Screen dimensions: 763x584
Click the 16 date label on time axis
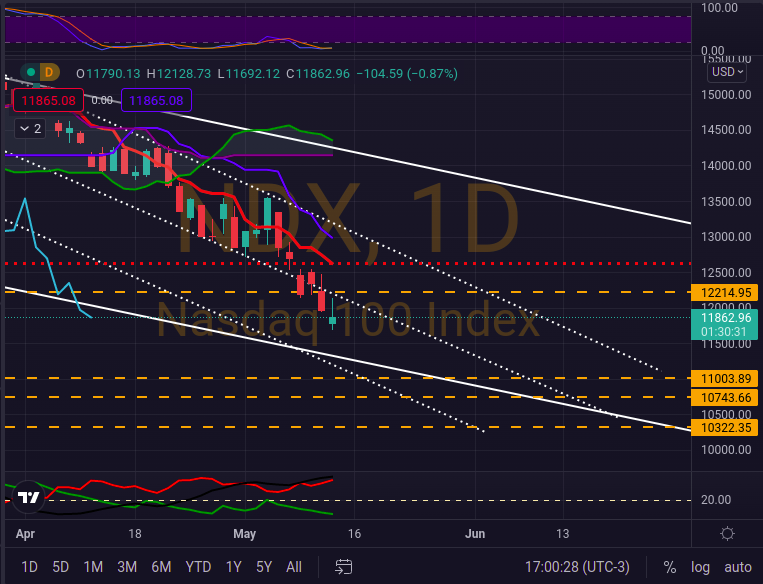tap(354, 534)
